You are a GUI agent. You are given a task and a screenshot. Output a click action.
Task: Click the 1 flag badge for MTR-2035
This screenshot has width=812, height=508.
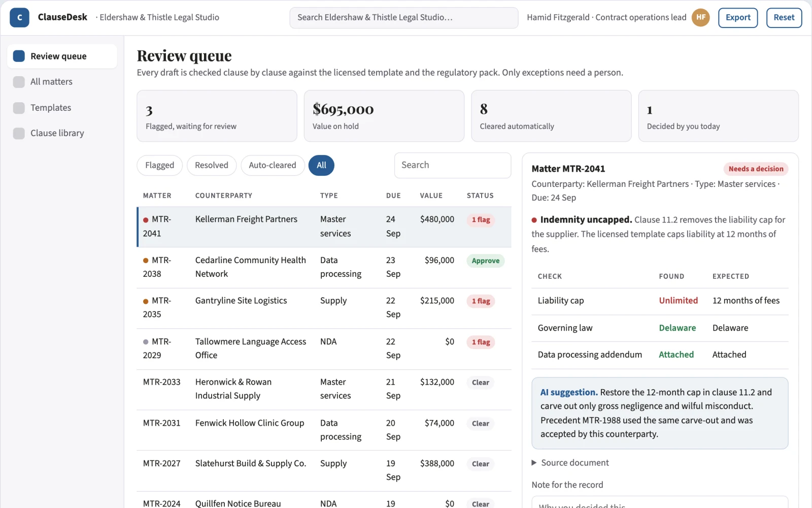481,301
